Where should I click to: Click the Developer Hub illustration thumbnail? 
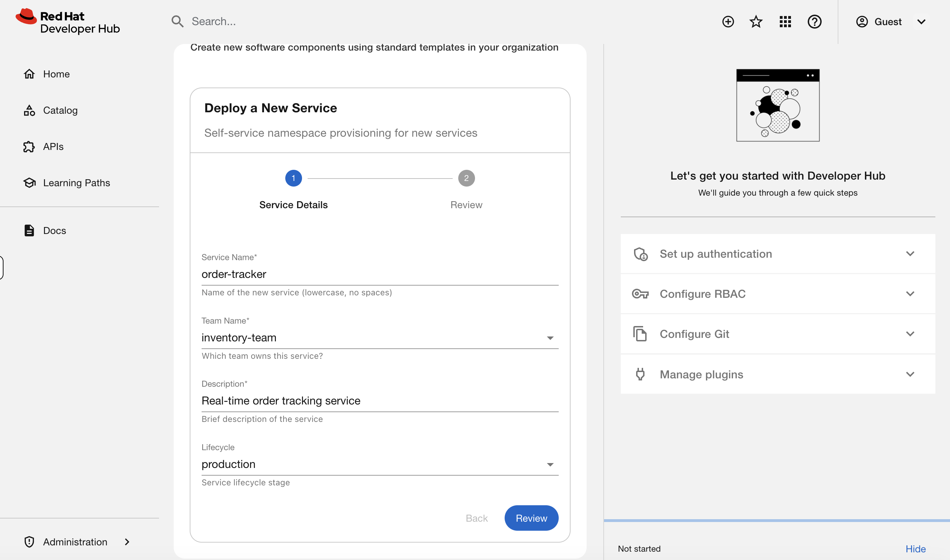point(777,105)
